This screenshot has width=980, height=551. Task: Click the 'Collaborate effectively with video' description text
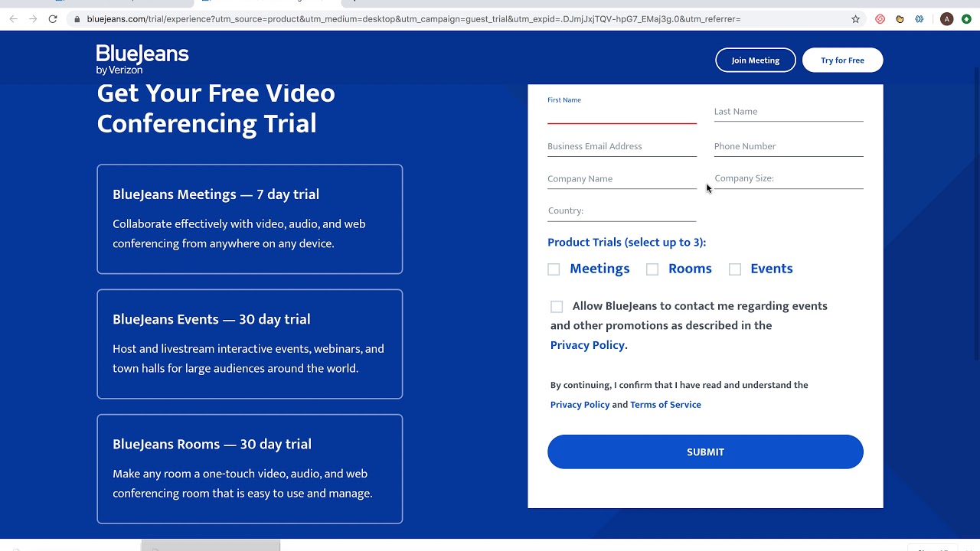click(x=239, y=234)
